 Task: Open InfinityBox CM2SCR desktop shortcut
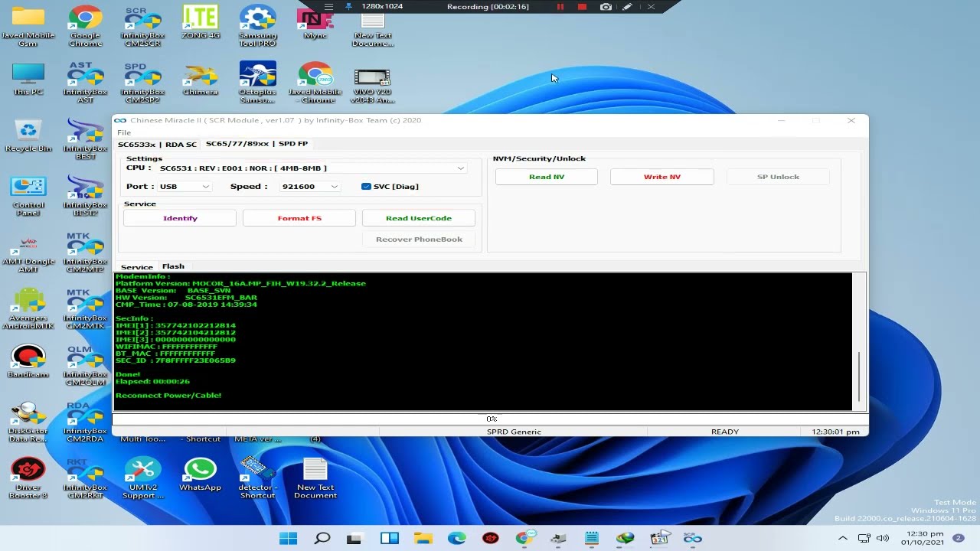coord(142,27)
